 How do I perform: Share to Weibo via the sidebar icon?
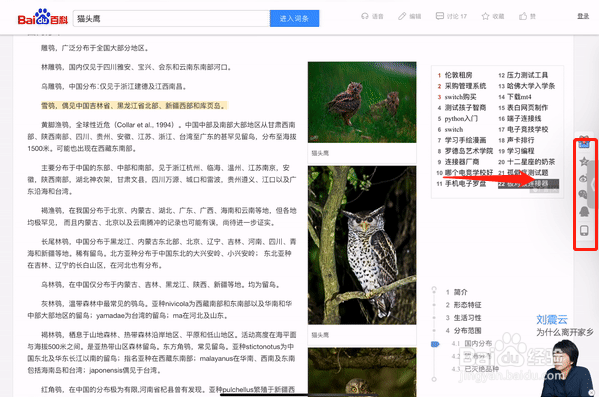[x=584, y=178]
